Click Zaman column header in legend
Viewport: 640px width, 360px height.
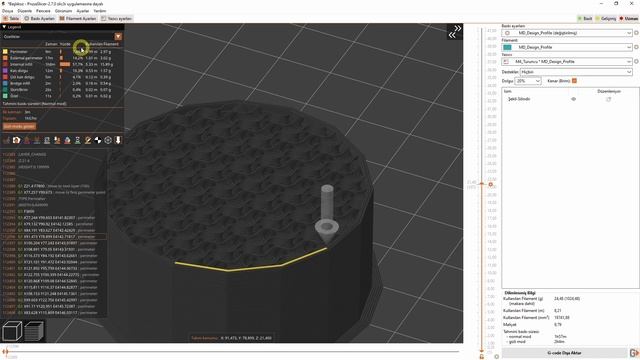pos(51,44)
